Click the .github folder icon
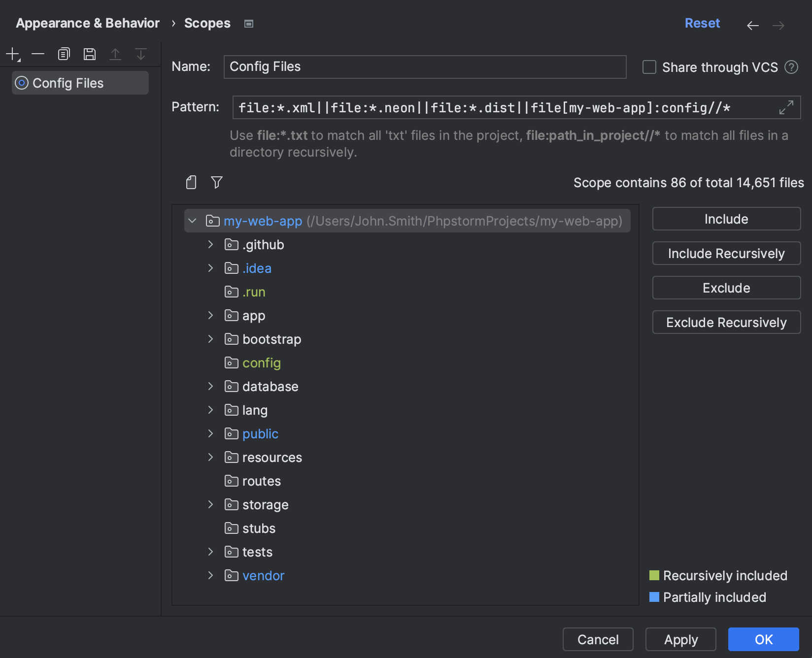The height and width of the screenshot is (658, 812). click(x=232, y=244)
